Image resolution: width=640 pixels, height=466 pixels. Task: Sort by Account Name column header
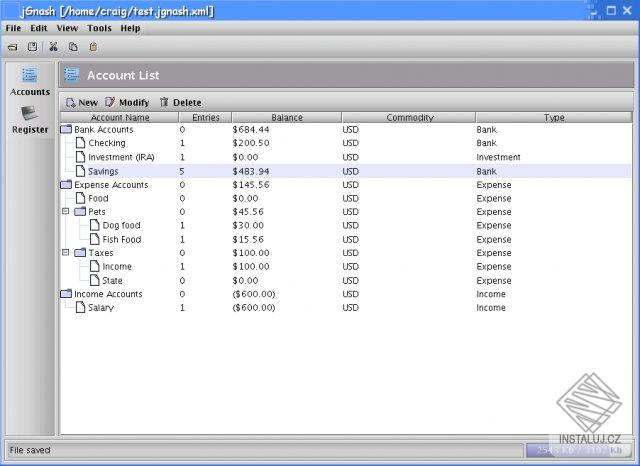120,118
